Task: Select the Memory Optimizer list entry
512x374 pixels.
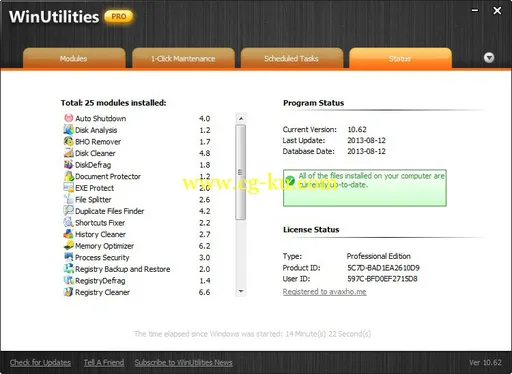Action: (137, 246)
